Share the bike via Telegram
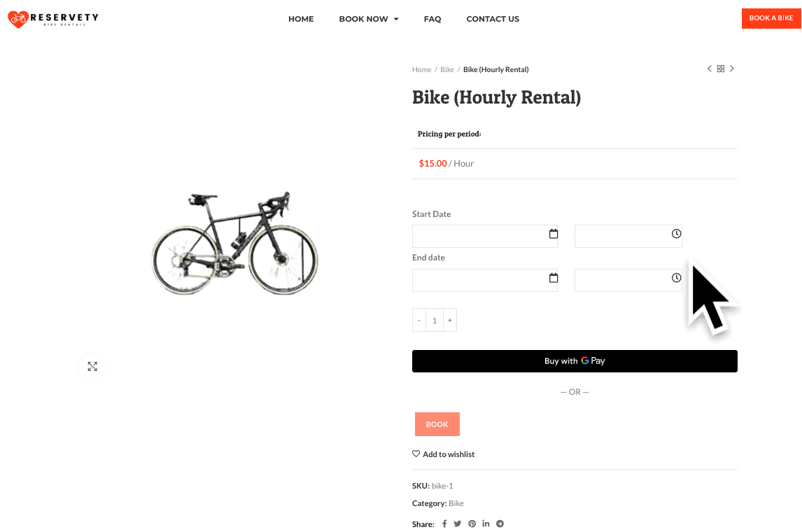Image resolution: width=802 pixels, height=532 pixels. [500, 524]
